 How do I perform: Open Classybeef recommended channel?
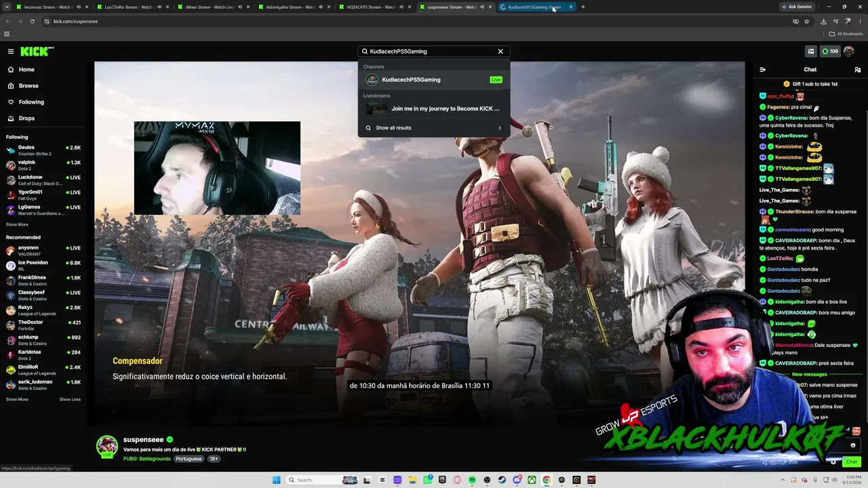(x=43, y=296)
